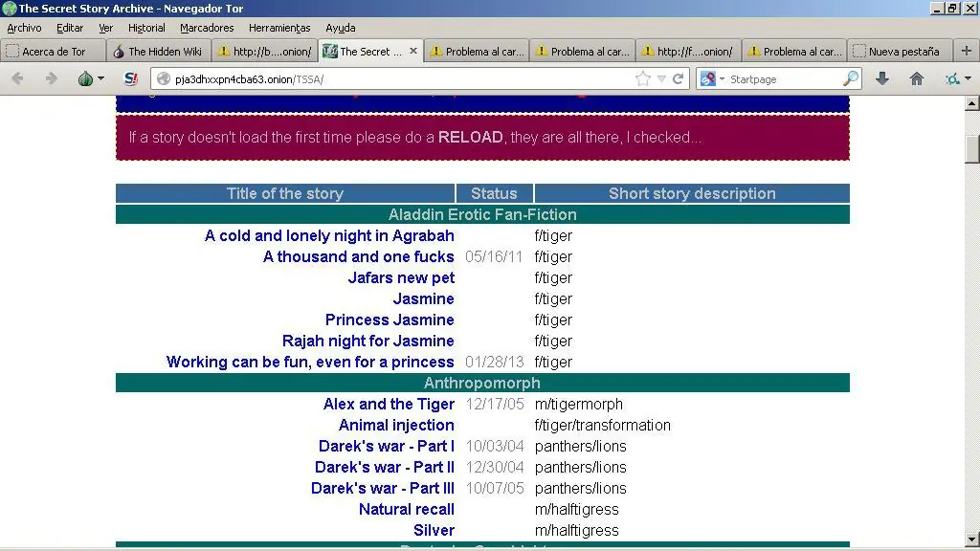
Task: Close The Secret Story Archive tab
Action: pyautogui.click(x=413, y=52)
